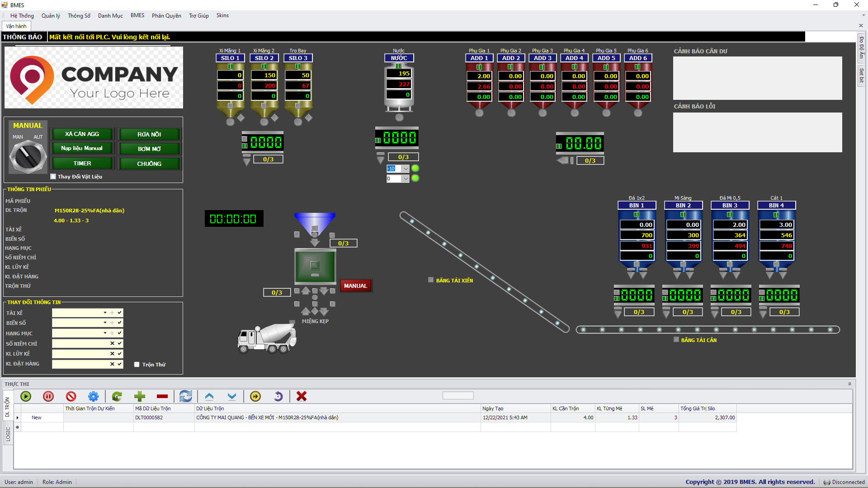Turn the MAN/AUT rotary selector switch
This screenshot has height=488, width=868.
click(x=28, y=157)
